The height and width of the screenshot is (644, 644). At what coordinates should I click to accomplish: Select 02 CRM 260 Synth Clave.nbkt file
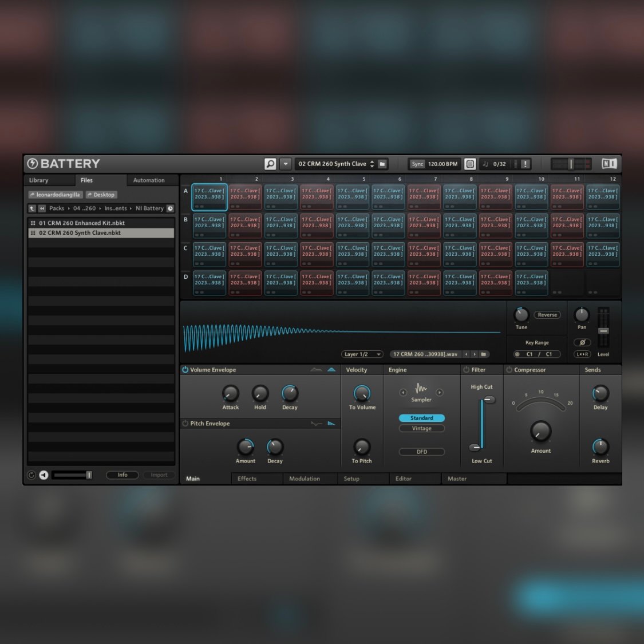(101, 233)
